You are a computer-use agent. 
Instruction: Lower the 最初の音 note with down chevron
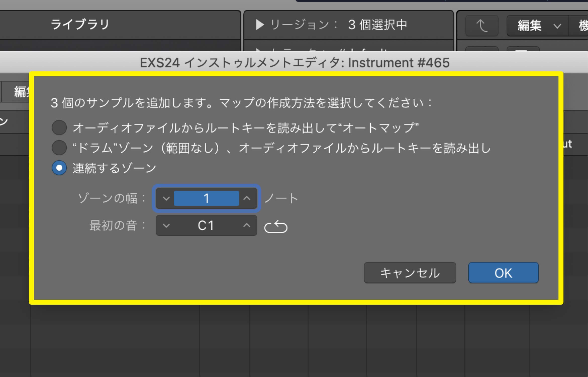(166, 225)
